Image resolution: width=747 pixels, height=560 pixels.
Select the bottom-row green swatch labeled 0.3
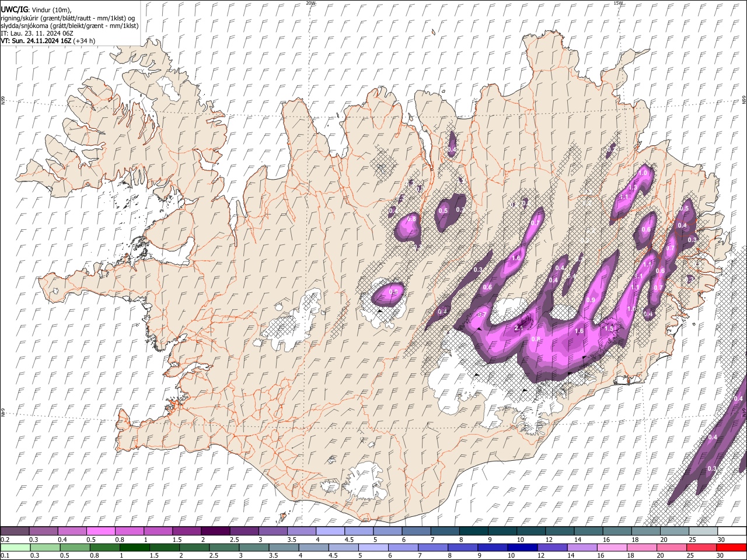[45, 547]
